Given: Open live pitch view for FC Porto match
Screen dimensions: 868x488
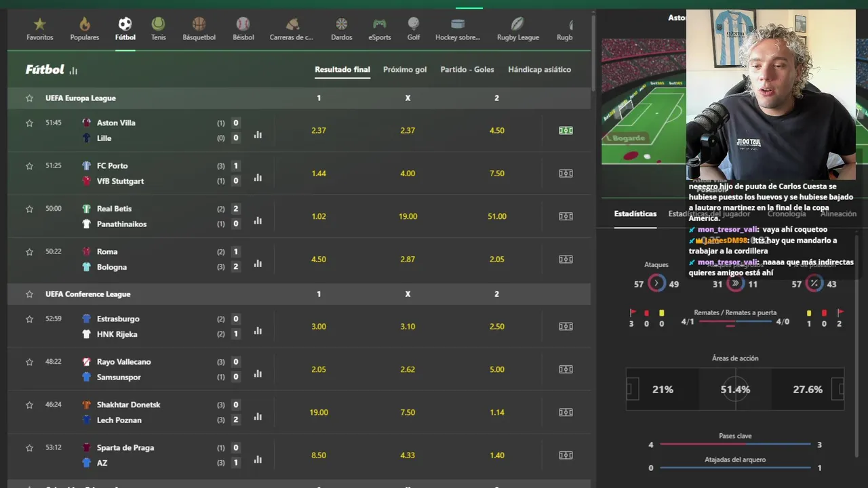Looking at the screenshot, I should pyautogui.click(x=566, y=174).
